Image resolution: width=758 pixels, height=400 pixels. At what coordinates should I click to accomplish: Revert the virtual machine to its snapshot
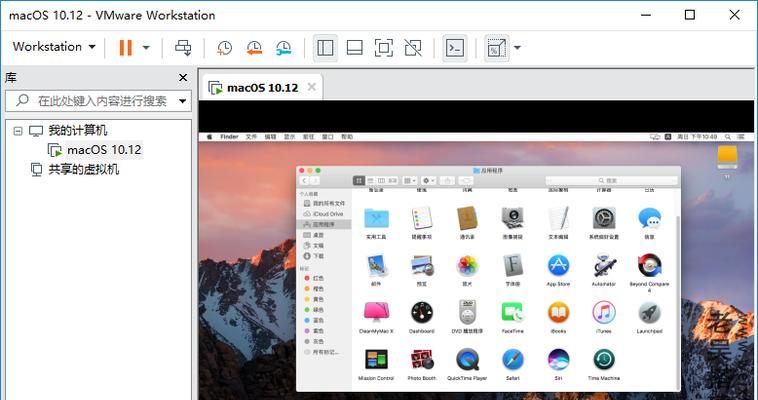pos(254,47)
